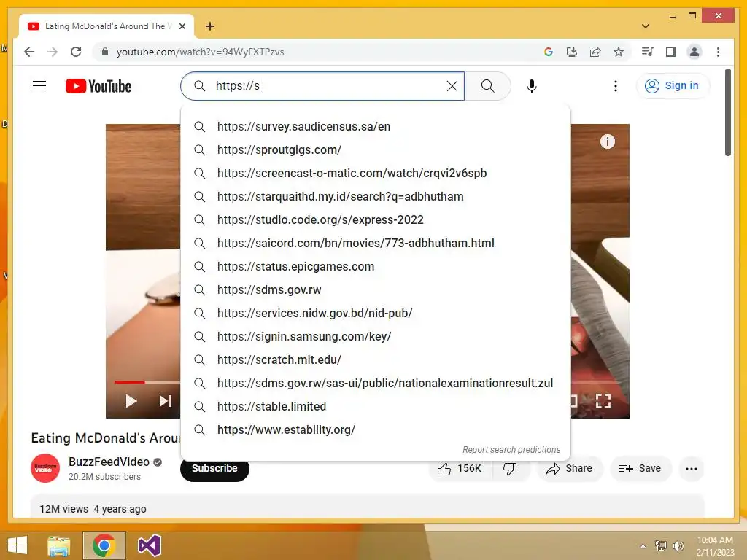Open Visual Studio from the taskbar
Screen dimensions: 747x560
click(149, 545)
